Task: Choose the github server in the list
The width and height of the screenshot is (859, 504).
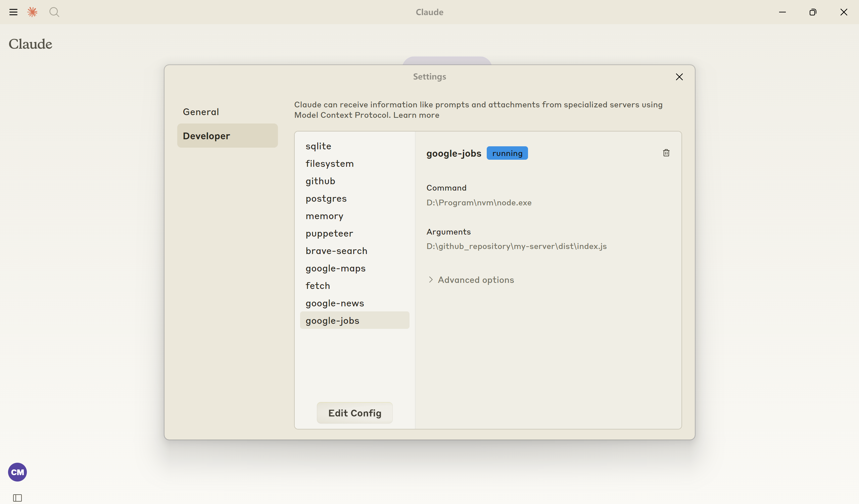Action: coord(321,181)
